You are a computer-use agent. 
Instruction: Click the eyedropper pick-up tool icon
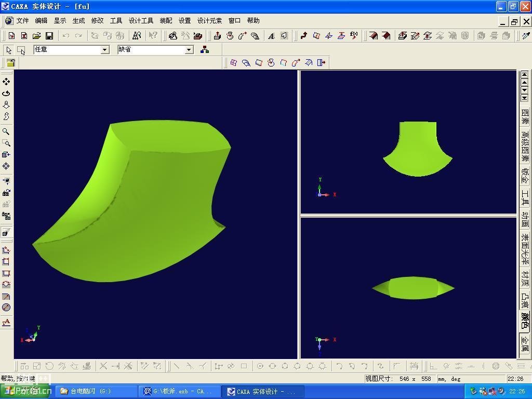pos(526,35)
